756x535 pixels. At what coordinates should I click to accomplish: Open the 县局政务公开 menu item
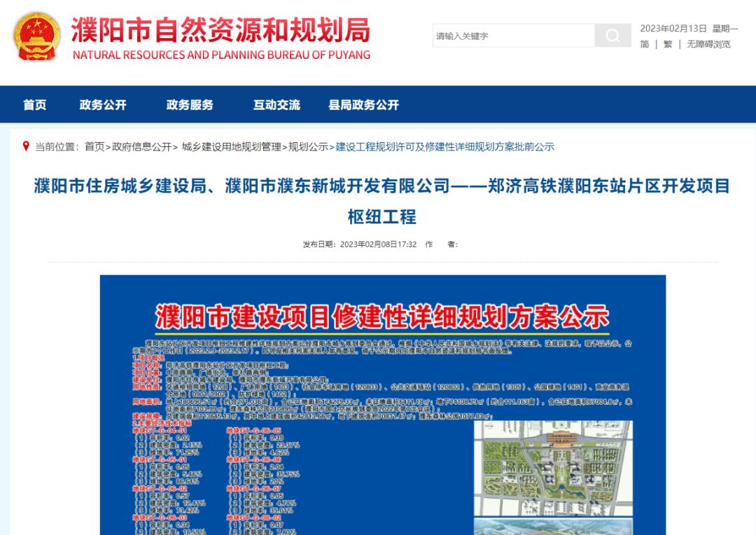(x=363, y=105)
